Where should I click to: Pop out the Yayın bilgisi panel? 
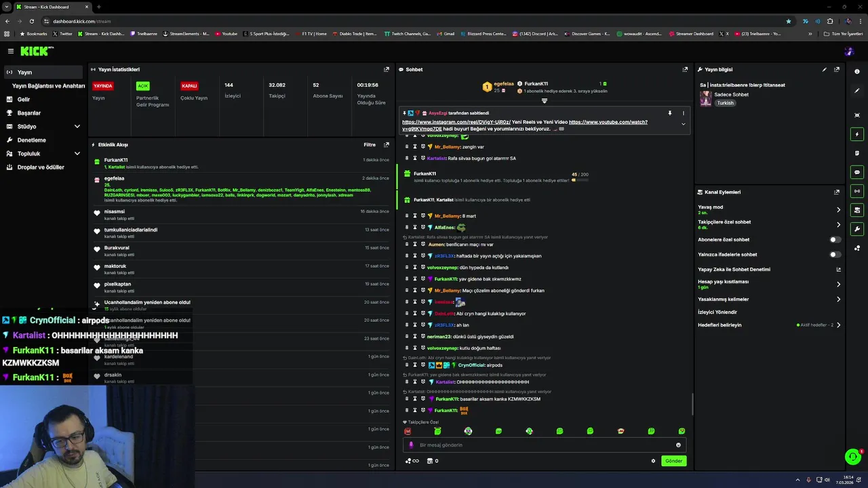837,69
